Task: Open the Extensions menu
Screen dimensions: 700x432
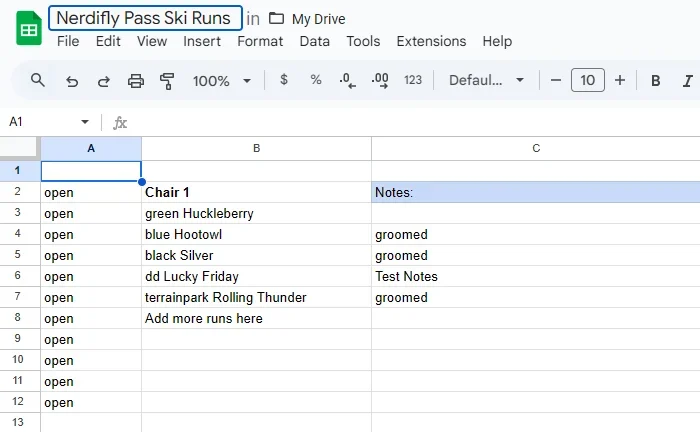Action: (431, 41)
